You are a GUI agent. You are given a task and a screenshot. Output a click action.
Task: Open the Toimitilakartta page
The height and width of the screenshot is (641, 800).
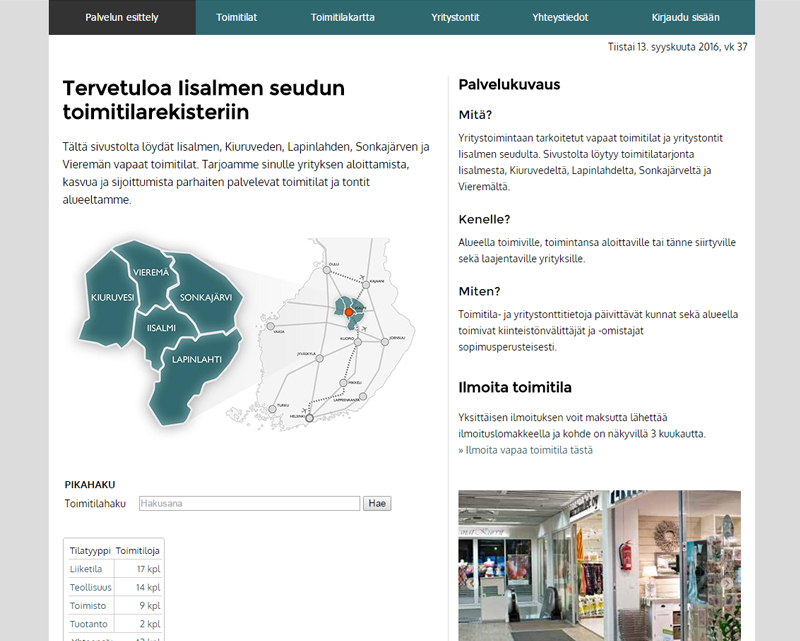coord(342,17)
